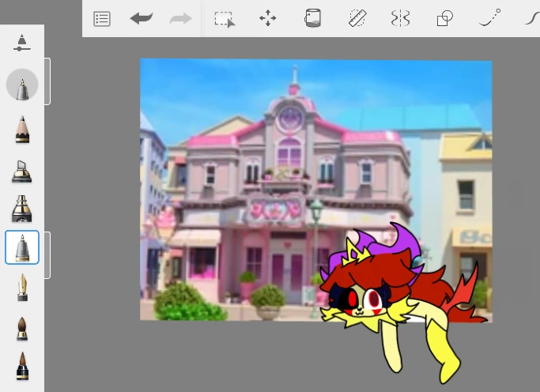540x392 pixels.
Task: Click the circular current brush puck
Action: pyautogui.click(x=22, y=85)
